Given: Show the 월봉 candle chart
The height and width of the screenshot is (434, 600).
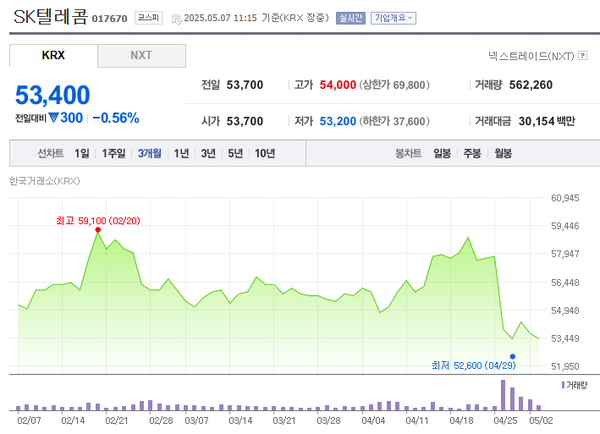Looking at the screenshot, I should 503,153.
